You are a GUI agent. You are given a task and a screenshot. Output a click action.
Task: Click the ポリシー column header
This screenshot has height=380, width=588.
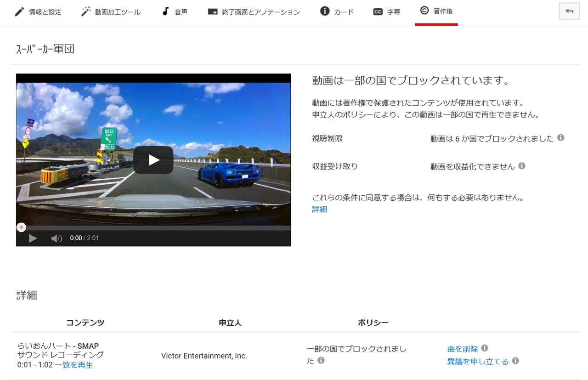pyautogui.click(x=373, y=323)
